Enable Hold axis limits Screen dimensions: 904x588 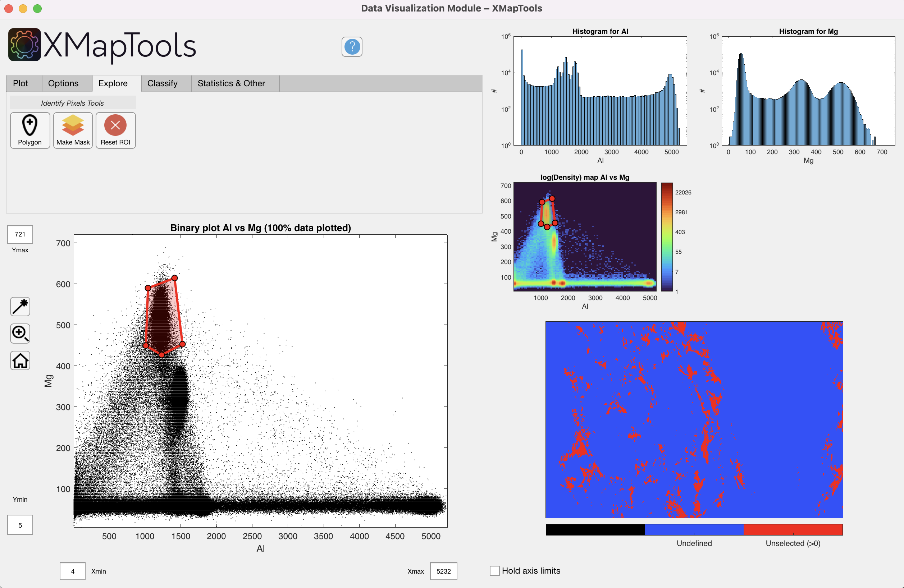(x=494, y=570)
